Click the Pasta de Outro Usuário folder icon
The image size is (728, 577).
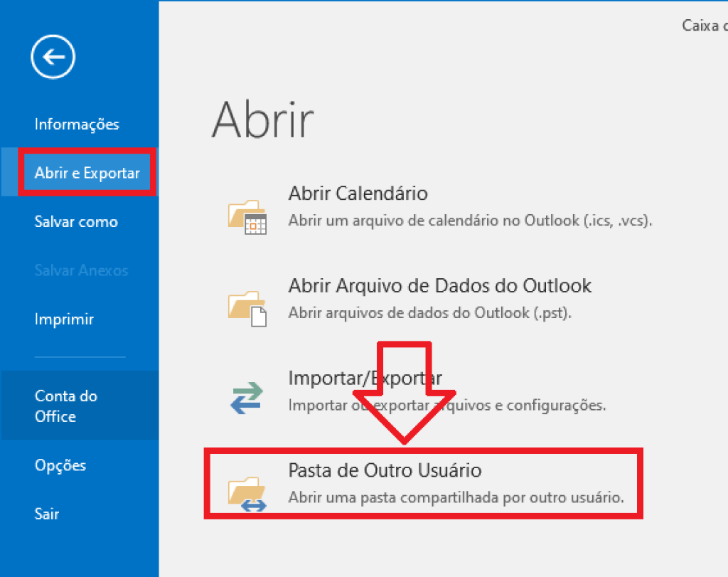[247, 494]
